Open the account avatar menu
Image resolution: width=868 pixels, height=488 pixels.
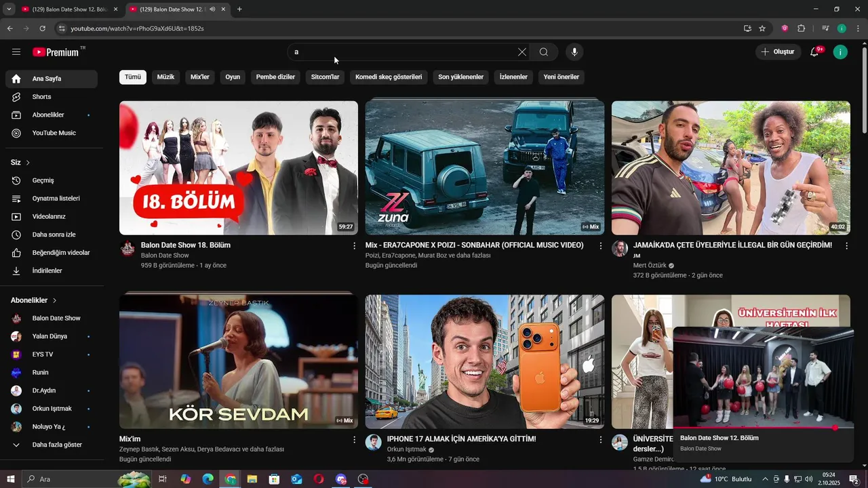click(x=840, y=52)
